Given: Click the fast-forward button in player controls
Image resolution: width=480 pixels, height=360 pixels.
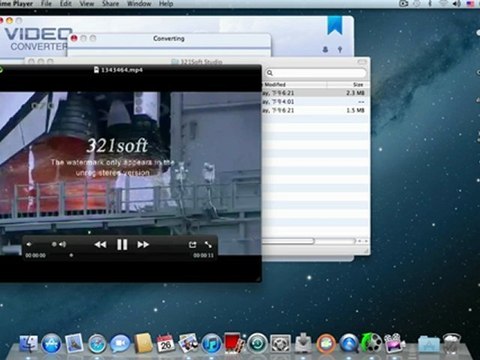Looking at the screenshot, I should (x=143, y=245).
